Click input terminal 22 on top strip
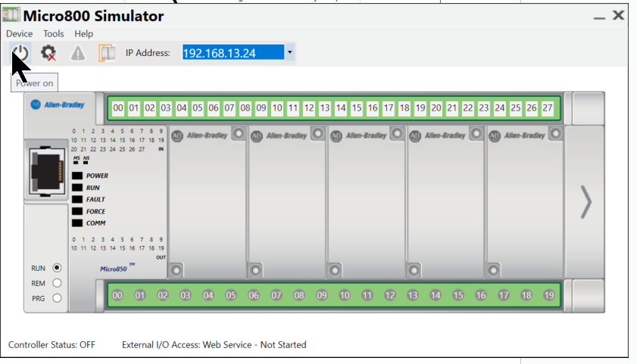This screenshot has width=637, height=364. click(468, 108)
